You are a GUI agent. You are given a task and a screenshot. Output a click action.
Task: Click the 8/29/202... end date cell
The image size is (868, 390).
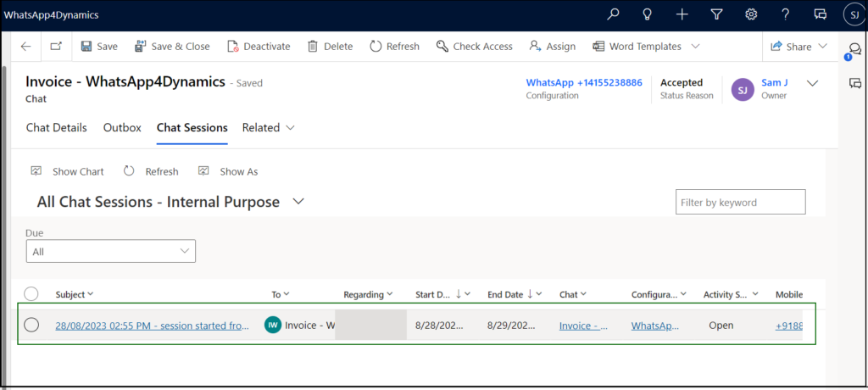pos(511,326)
